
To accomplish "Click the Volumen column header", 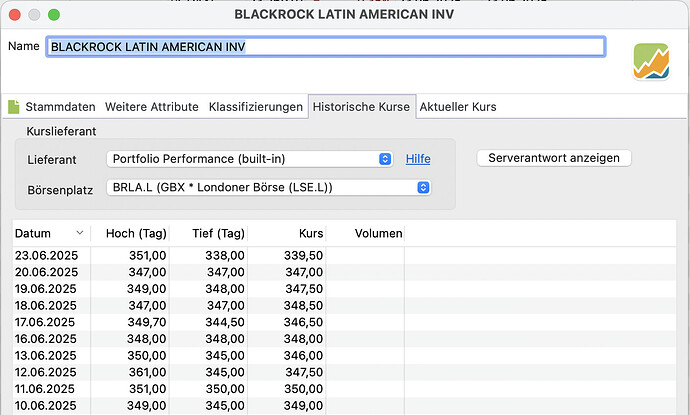I will click(x=365, y=233).
